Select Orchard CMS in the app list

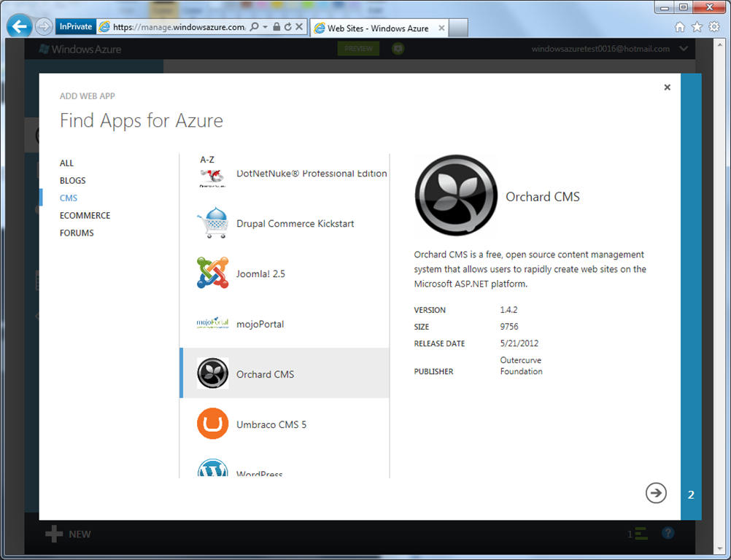285,373
